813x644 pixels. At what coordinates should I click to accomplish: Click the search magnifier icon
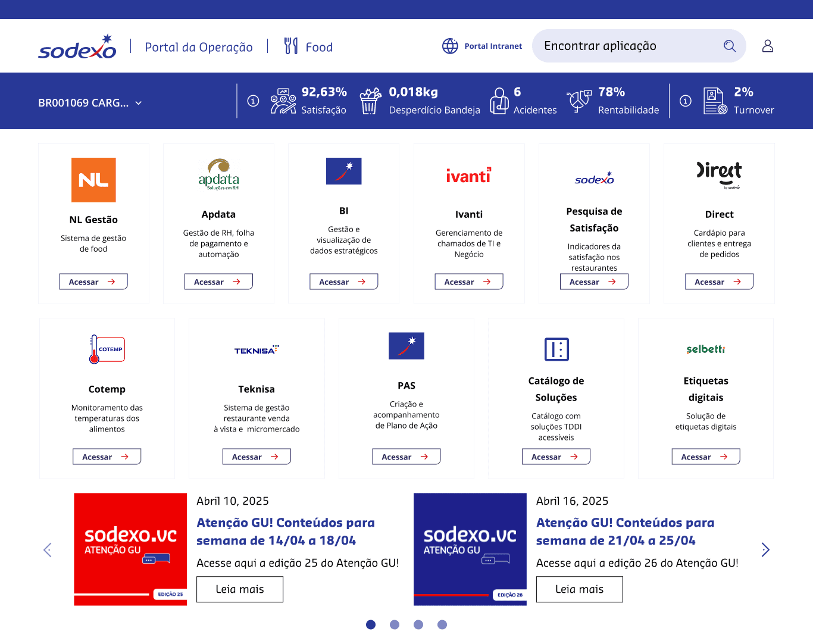[x=730, y=46]
